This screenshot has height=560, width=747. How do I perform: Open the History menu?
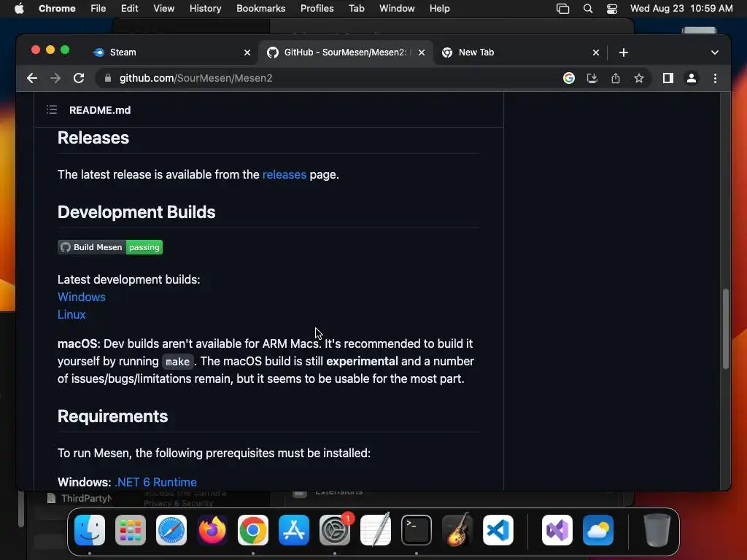point(205,9)
